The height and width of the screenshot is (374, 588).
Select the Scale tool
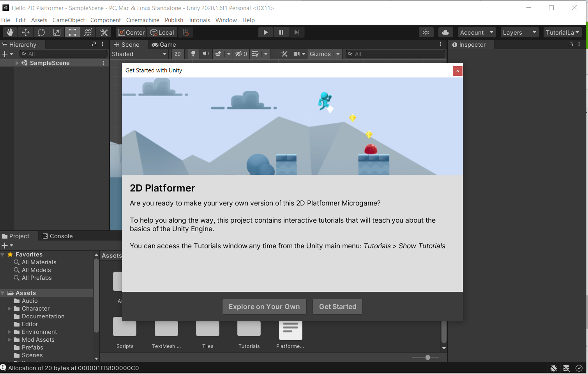point(57,32)
